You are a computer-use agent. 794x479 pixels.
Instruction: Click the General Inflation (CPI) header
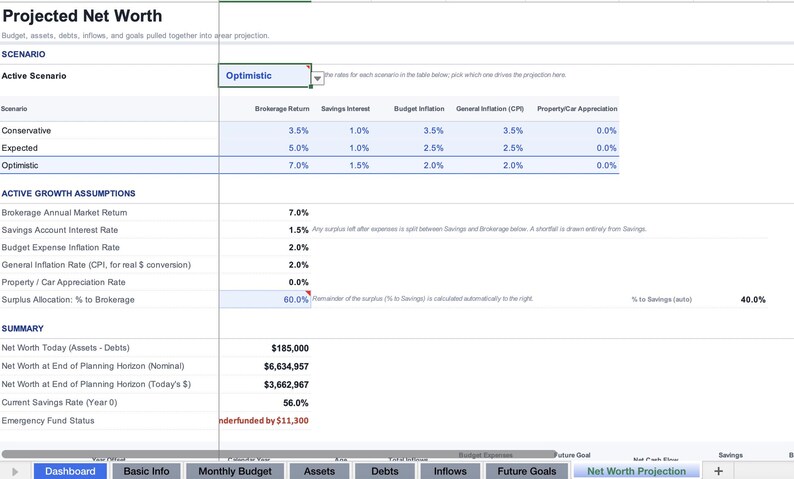[490, 109]
